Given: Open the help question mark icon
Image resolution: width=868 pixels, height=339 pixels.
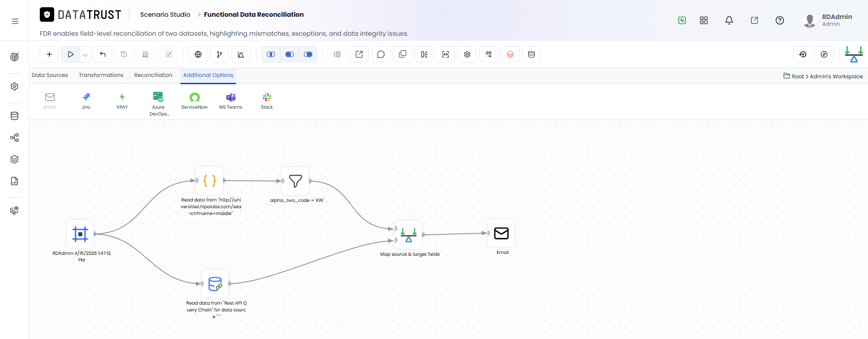Looking at the screenshot, I should tap(780, 20).
